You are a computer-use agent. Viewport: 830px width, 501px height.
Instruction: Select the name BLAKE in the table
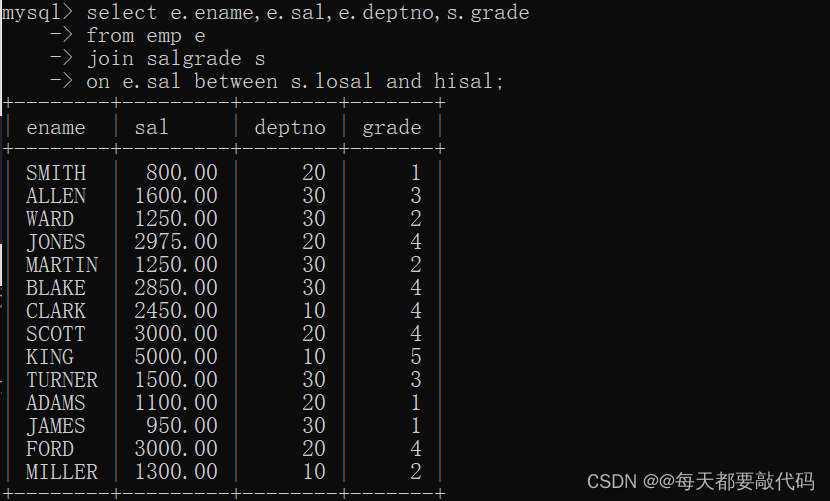tap(56, 288)
